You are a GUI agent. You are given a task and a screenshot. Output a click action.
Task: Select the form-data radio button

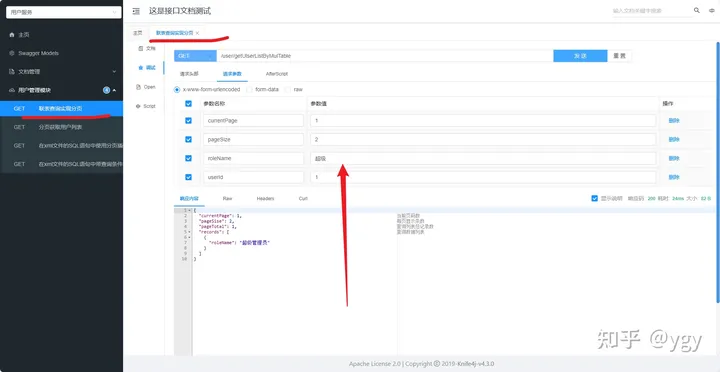249,90
